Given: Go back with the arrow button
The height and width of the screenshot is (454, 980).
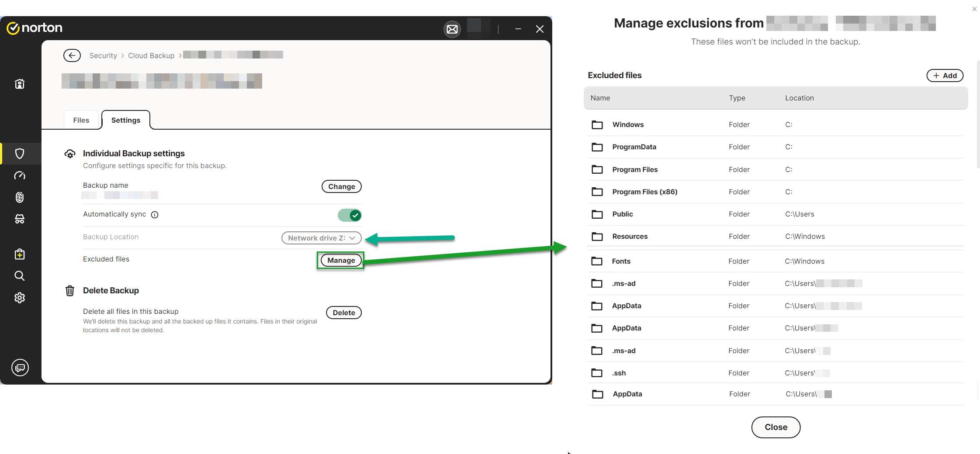Looking at the screenshot, I should click(x=72, y=55).
